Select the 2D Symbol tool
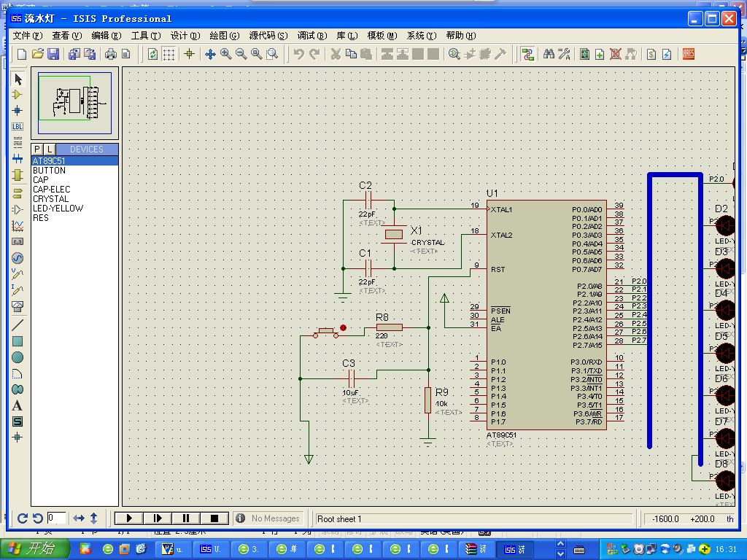Screen dimensions: 747x560 (18, 421)
